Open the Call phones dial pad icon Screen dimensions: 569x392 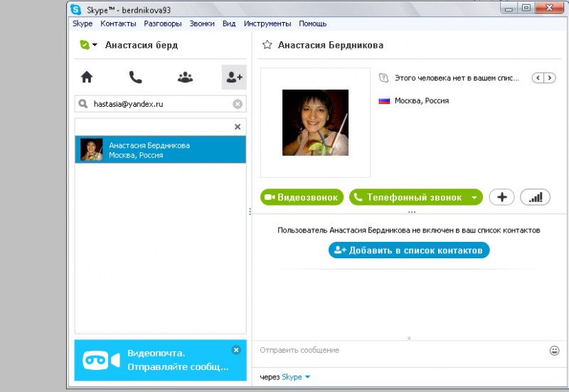click(x=136, y=77)
